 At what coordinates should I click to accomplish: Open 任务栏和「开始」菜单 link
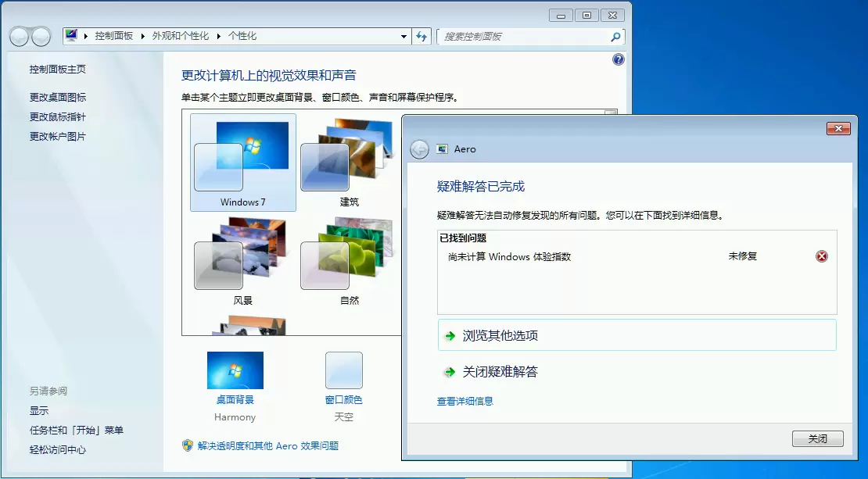[x=77, y=430]
